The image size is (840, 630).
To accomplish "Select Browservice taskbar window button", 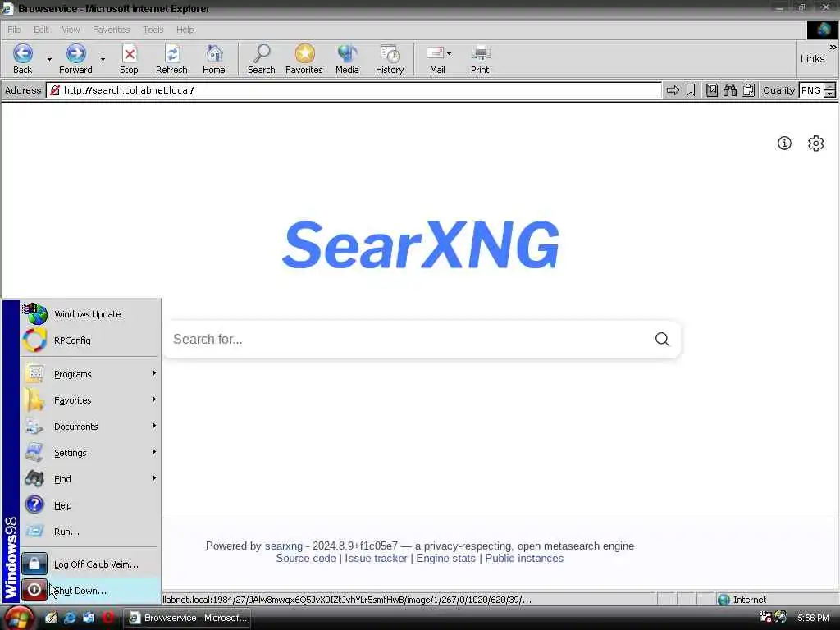I will pos(188,618).
